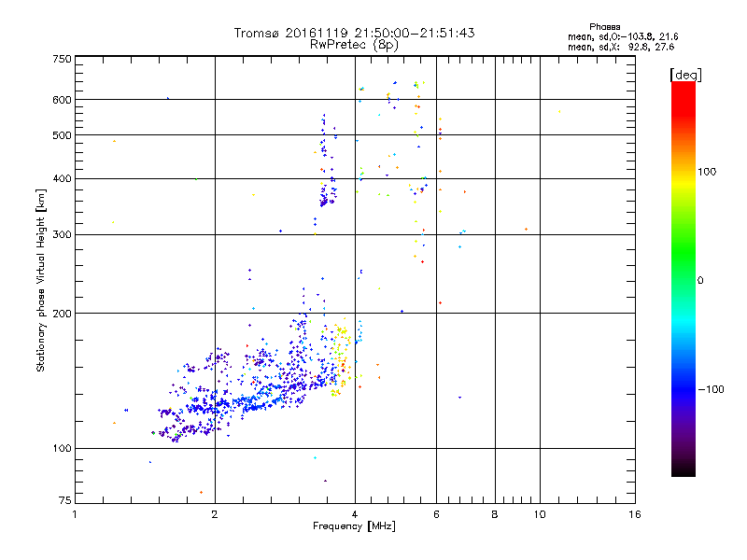Click the 'RwPretec (8p)' subtitle
This screenshot has height=560, width=747.
point(354,45)
